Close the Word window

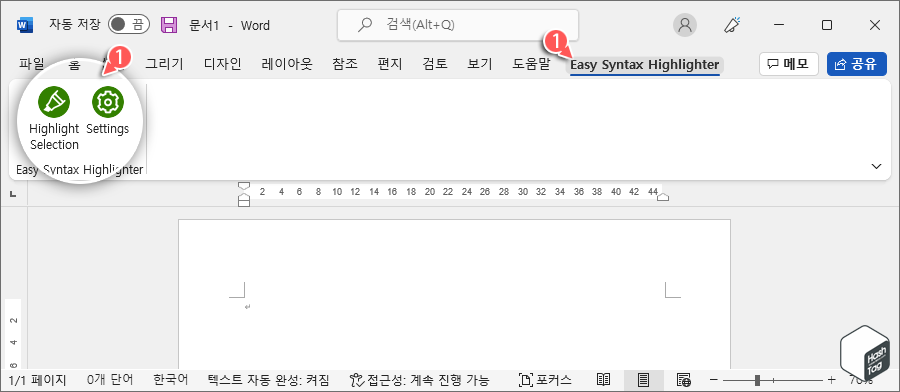[875, 25]
